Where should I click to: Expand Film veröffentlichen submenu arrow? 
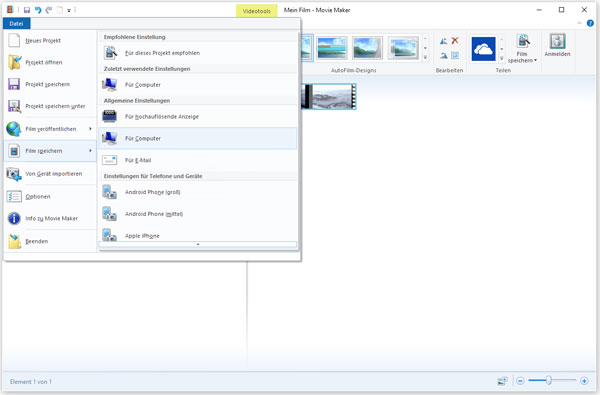(x=90, y=129)
